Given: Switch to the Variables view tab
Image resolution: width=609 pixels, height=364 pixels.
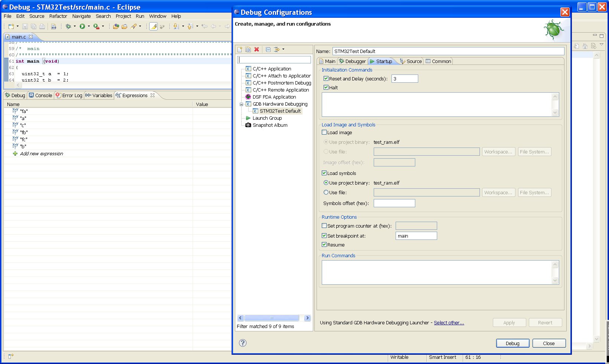Looking at the screenshot, I should 99,95.
